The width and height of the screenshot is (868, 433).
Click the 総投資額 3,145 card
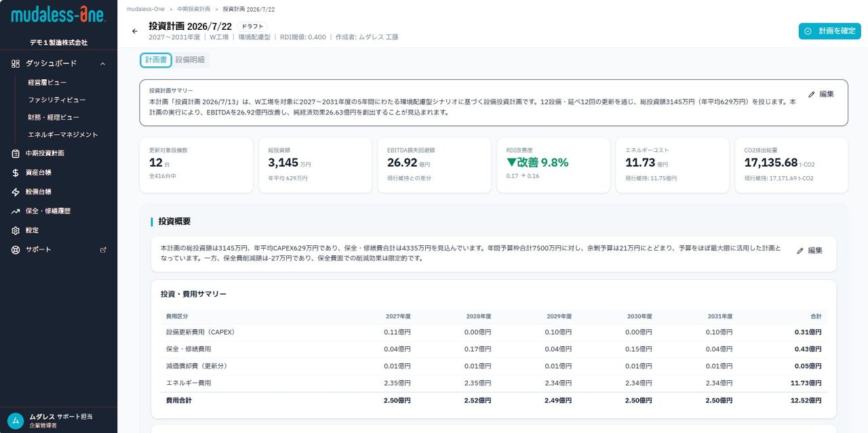pos(315,165)
